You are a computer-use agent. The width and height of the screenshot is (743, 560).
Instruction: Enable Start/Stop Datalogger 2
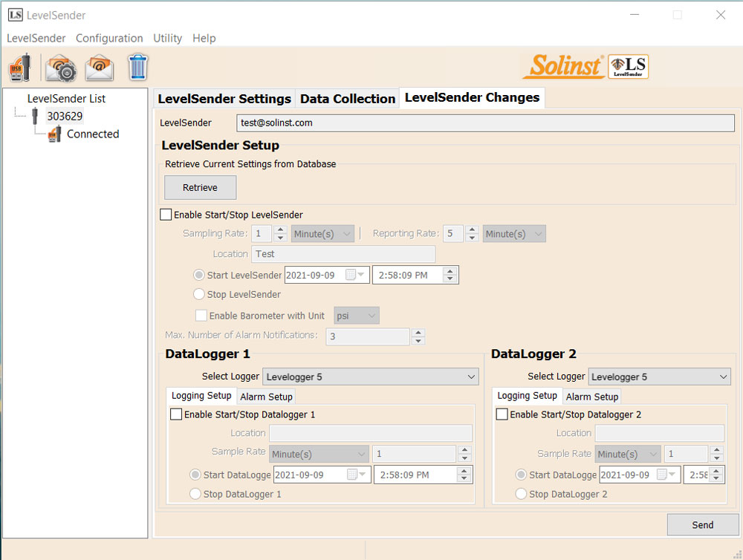pos(502,414)
